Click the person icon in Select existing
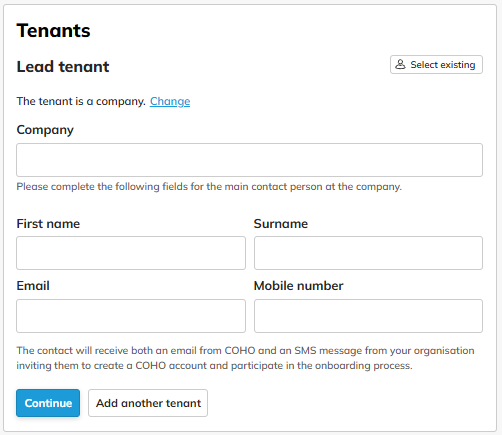The height and width of the screenshot is (435, 502). (x=400, y=64)
